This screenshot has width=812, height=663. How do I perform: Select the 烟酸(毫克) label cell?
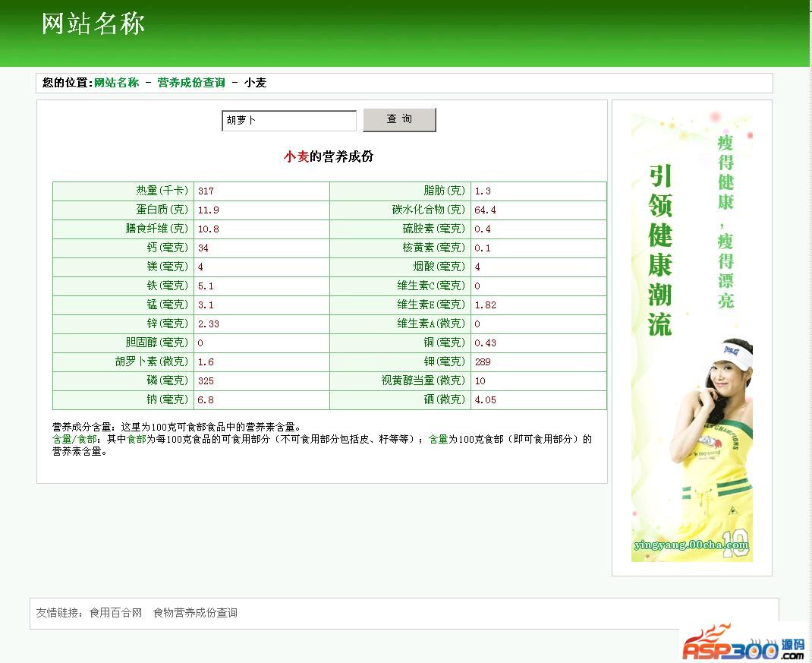400,267
